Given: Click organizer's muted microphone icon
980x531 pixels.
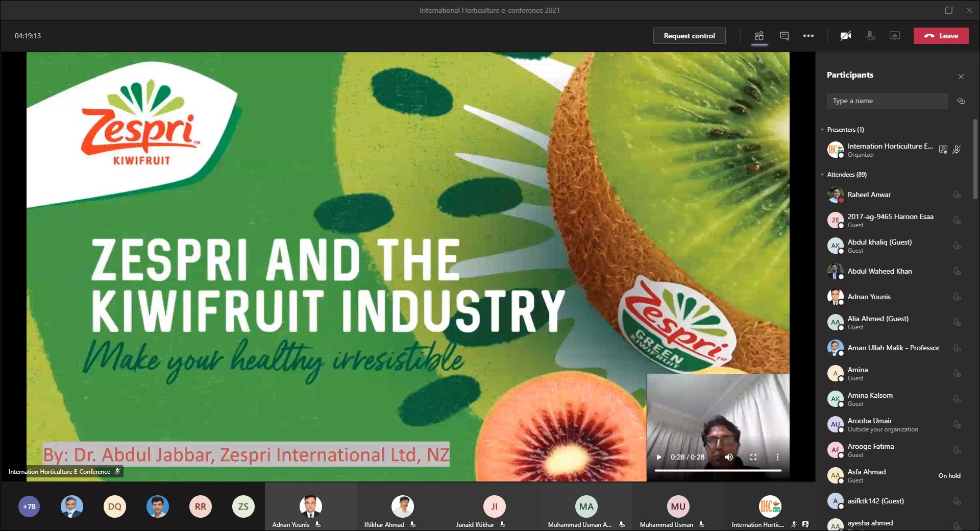Looking at the screenshot, I should pos(957,150).
